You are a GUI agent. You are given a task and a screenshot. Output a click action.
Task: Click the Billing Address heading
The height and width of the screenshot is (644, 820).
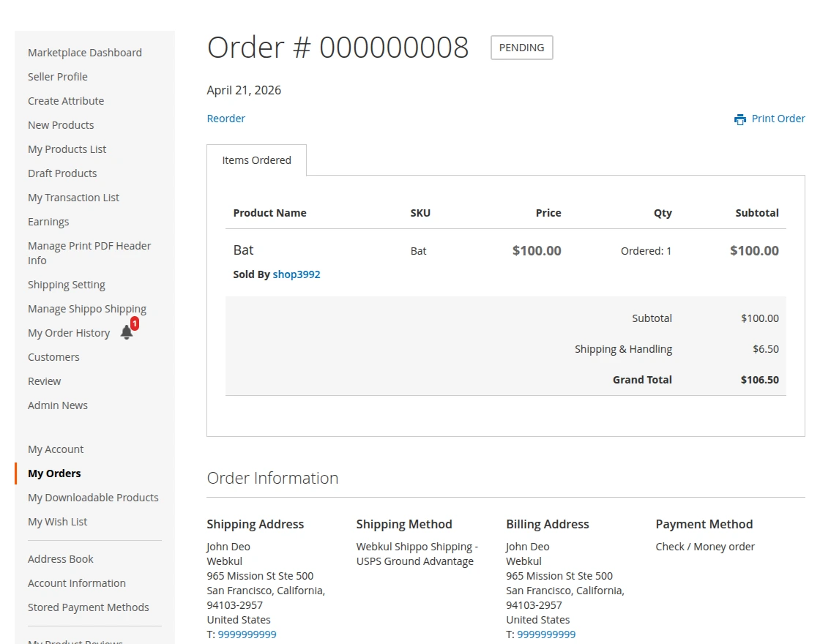click(x=548, y=524)
